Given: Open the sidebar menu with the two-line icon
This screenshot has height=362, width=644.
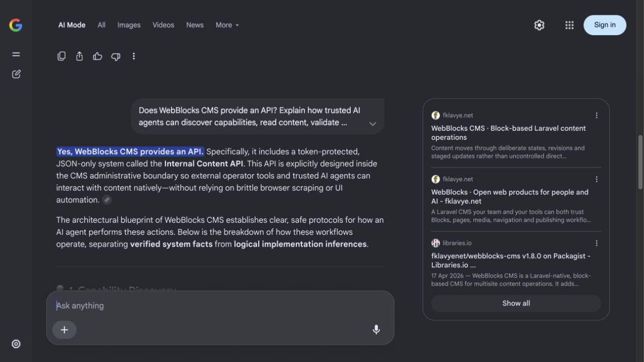Looking at the screenshot, I should 16,54.
